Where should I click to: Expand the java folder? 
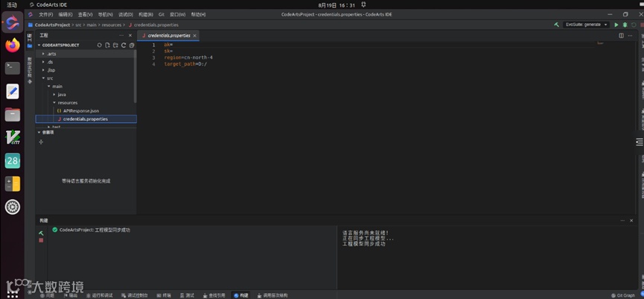coord(54,95)
